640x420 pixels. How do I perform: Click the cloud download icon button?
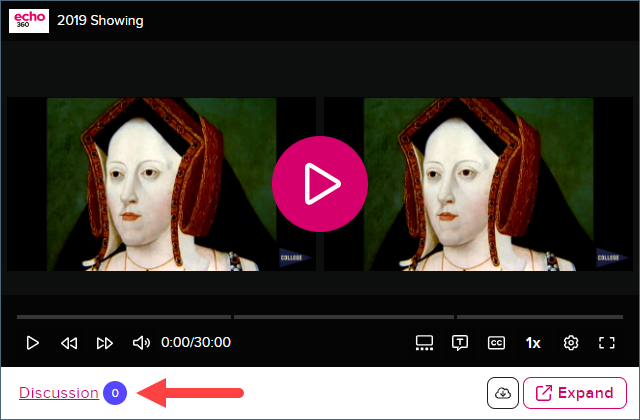(x=503, y=393)
